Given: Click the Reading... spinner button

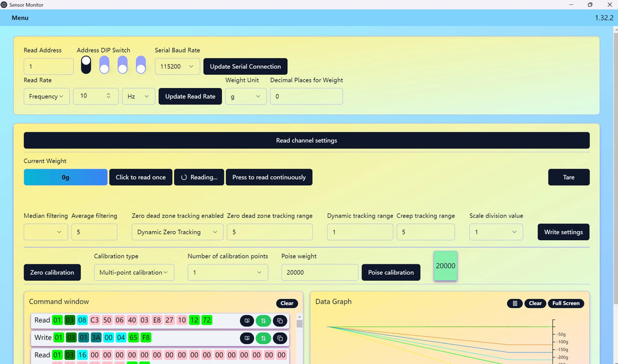Looking at the screenshot, I should [199, 177].
